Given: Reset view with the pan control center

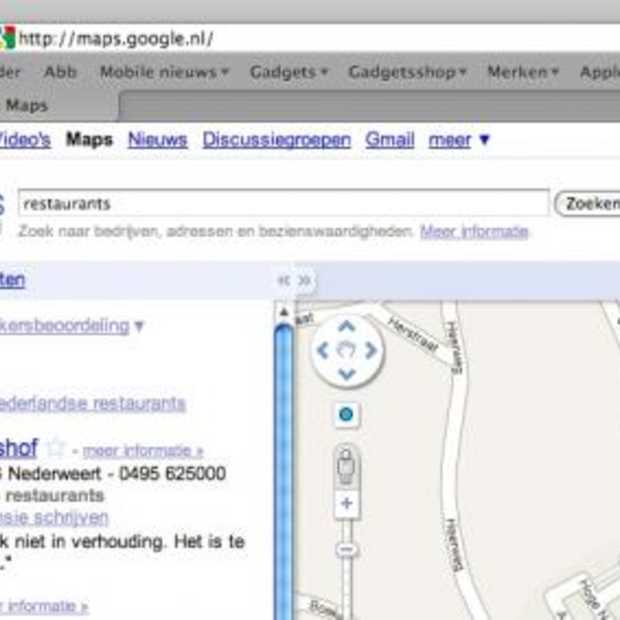Looking at the screenshot, I should [x=346, y=350].
